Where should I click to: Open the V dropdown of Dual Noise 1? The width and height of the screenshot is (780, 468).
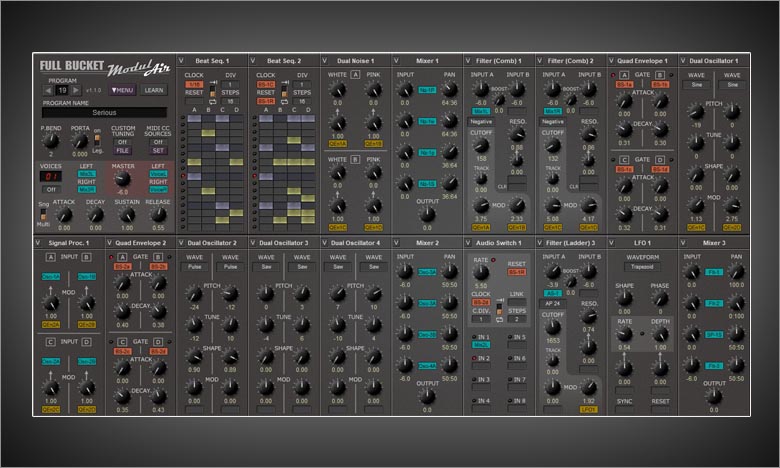point(324,61)
